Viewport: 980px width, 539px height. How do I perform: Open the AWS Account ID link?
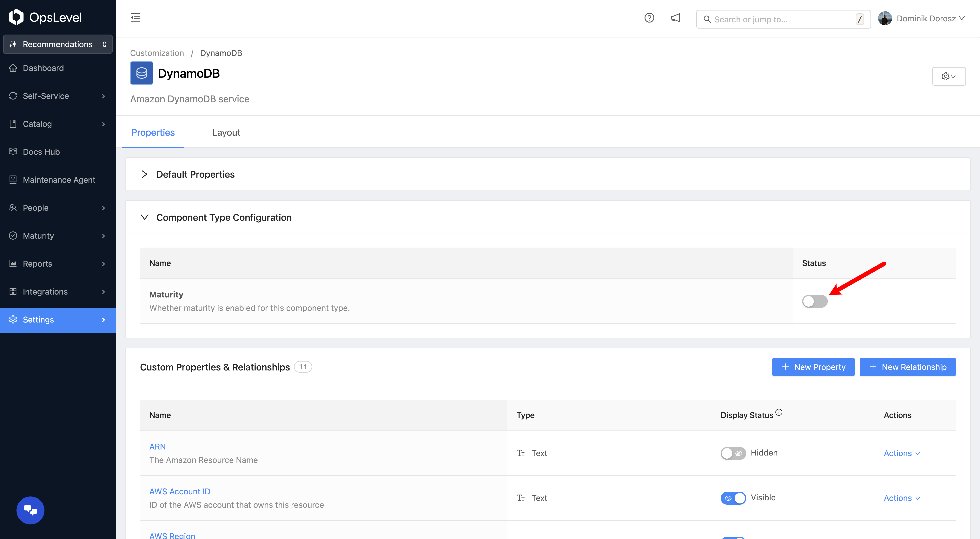180,491
